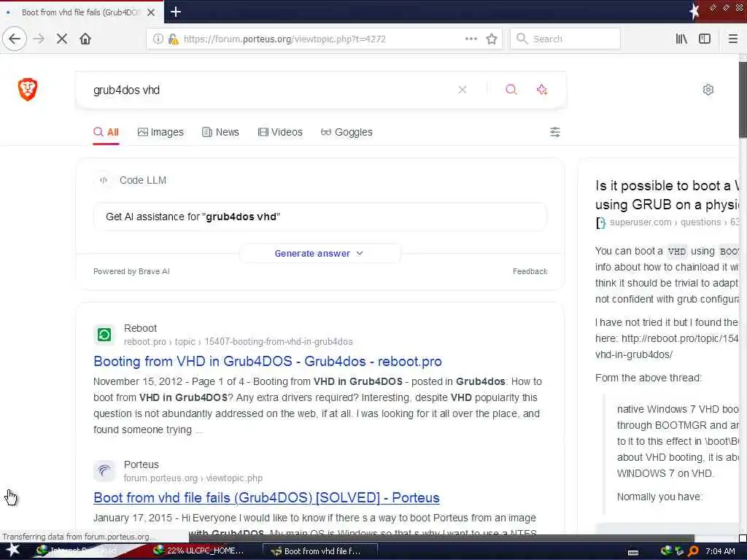Click the keyboard tray icon
Screen dimensions: 747x560
633,552
